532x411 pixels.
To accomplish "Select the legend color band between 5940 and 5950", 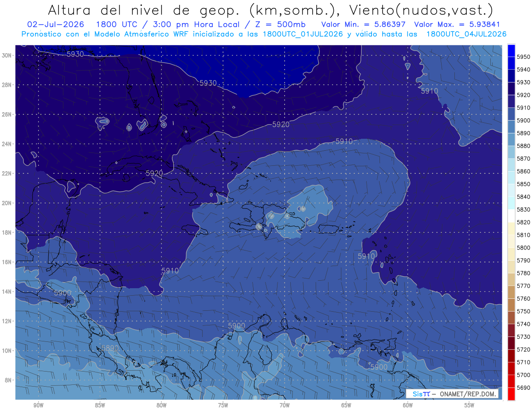I will pyautogui.click(x=511, y=63).
